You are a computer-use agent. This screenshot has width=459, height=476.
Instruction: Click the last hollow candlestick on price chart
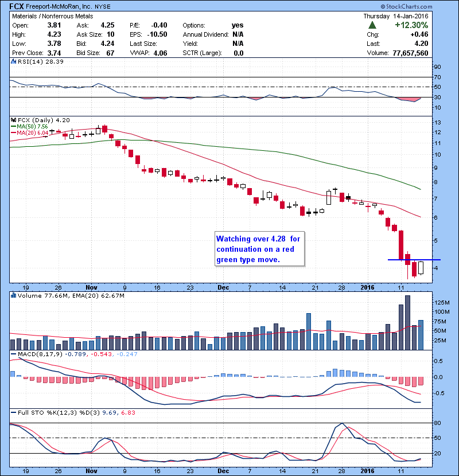(x=421, y=268)
